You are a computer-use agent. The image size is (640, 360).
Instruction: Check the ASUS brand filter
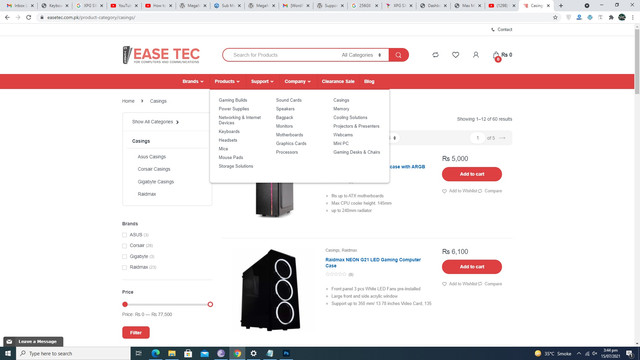[x=124, y=235]
